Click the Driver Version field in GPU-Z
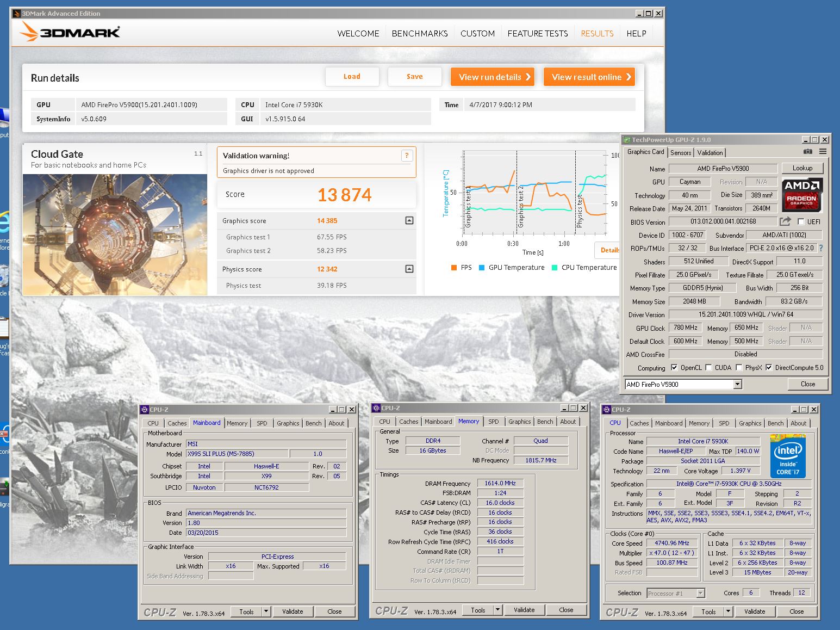 tap(745, 314)
